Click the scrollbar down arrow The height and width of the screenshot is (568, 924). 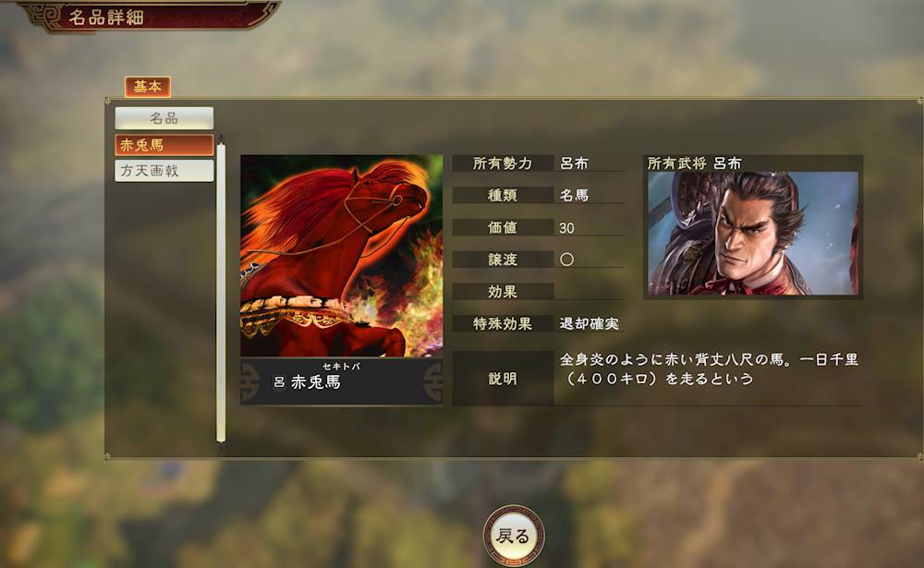pos(221,447)
